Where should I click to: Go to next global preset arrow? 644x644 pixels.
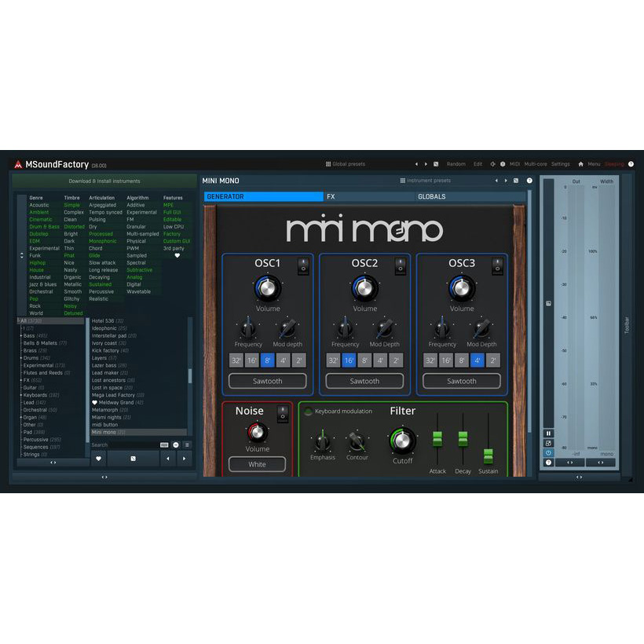[426, 164]
